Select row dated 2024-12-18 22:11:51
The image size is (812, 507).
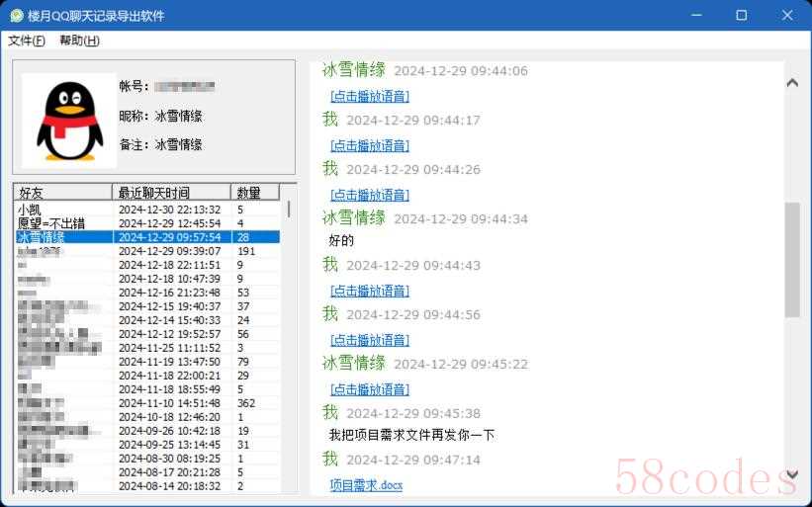[148, 265]
